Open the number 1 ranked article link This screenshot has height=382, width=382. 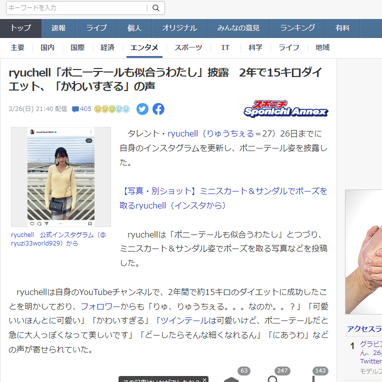point(371,352)
